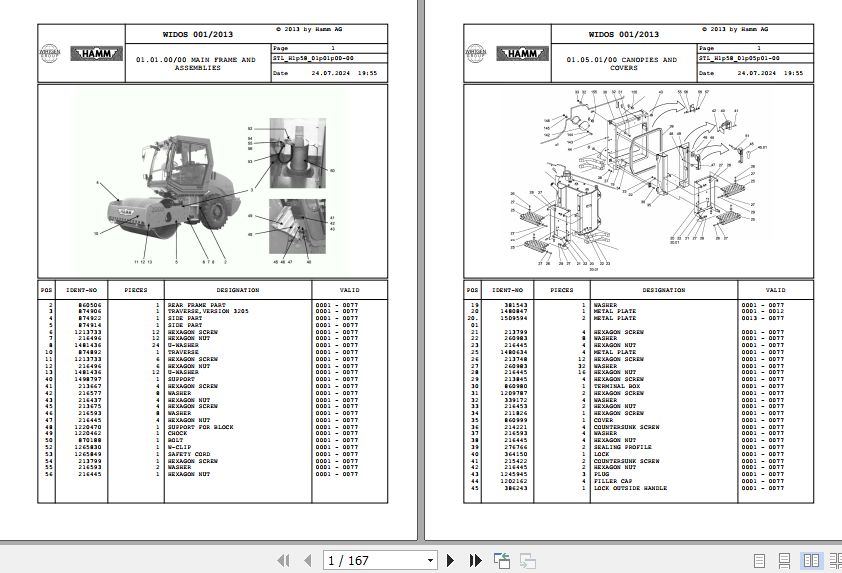The height and width of the screenshot is (573, 842).
Task: Click the POS column header on left page
Action: pos(47,290)
